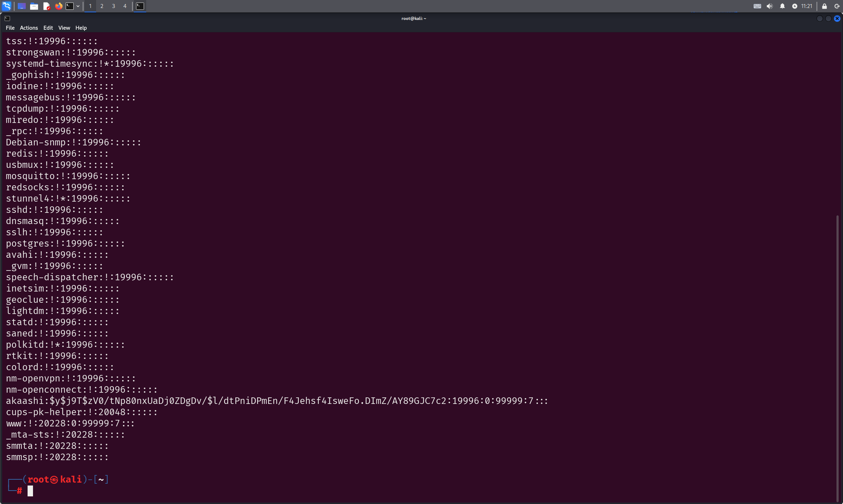Click the volume speaker icon
Image resolution: width=843 pixels, height=504 pixels.
(x=769, y=6)
